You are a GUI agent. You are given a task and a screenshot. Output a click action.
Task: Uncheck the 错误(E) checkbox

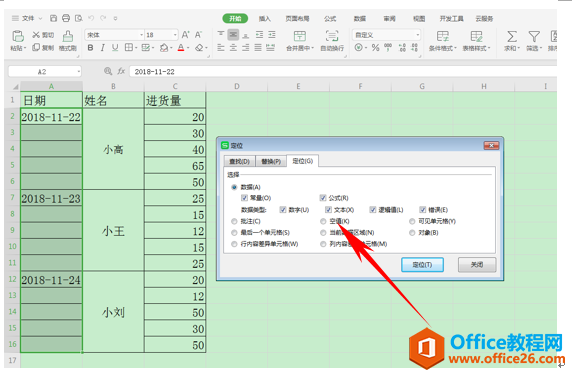point(422,210)
